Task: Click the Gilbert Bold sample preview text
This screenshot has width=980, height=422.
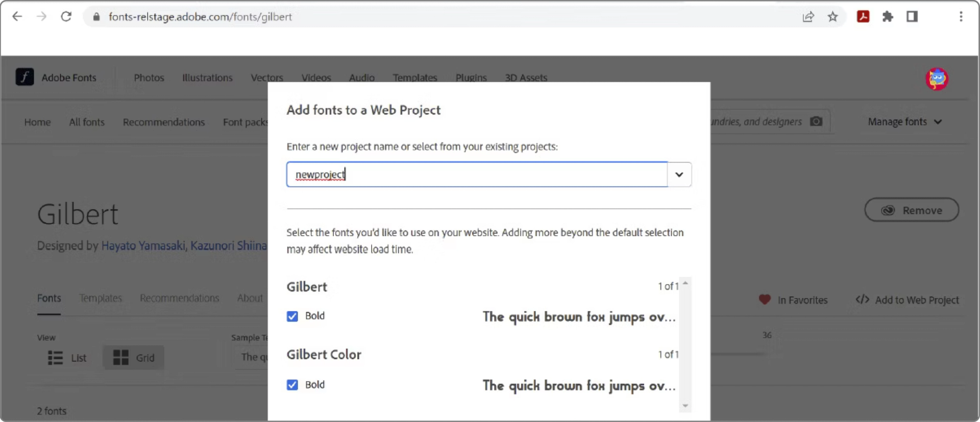Action: pyautogui.click(x=579, y=317)
